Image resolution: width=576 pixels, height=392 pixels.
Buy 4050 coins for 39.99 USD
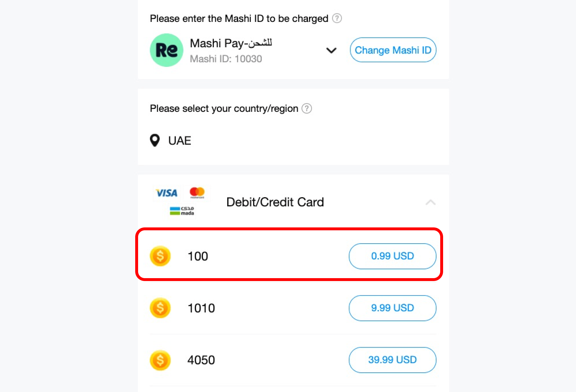point(392,360)
